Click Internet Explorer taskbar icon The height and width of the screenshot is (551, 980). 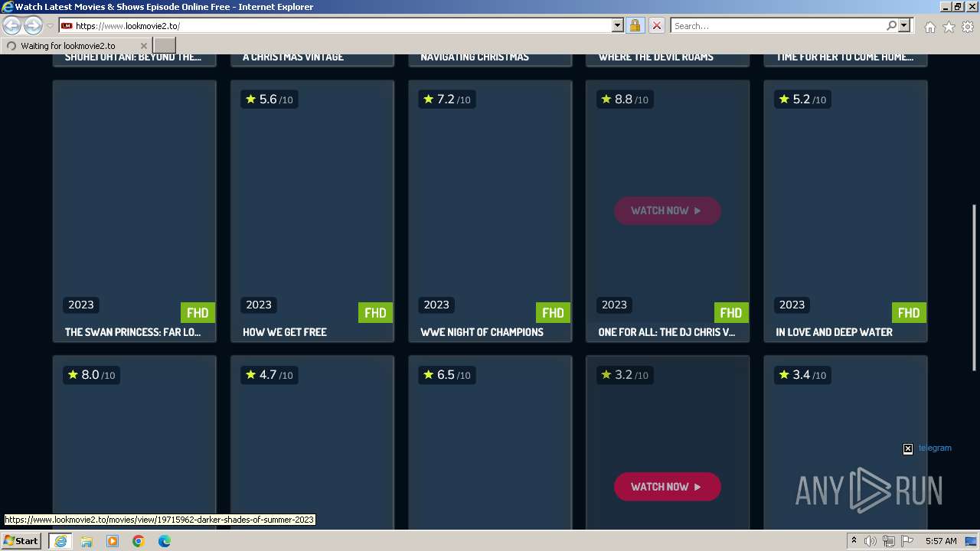pos(60,541)
